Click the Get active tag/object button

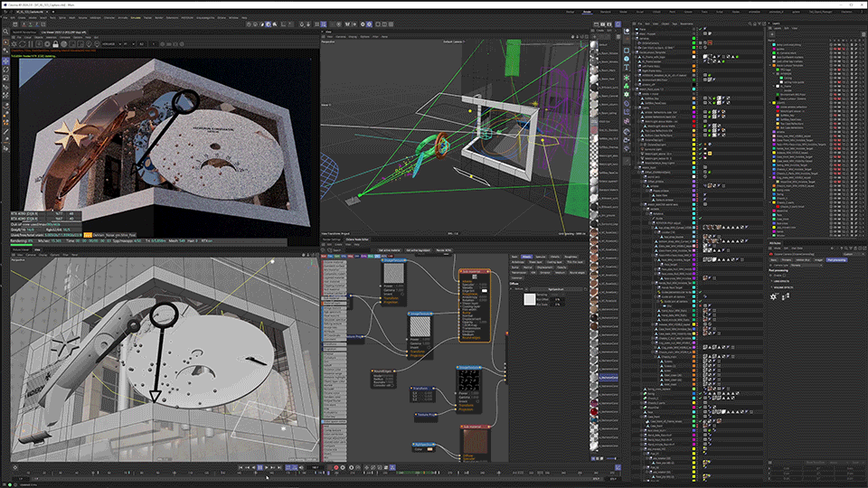click(x=417, y=249)
